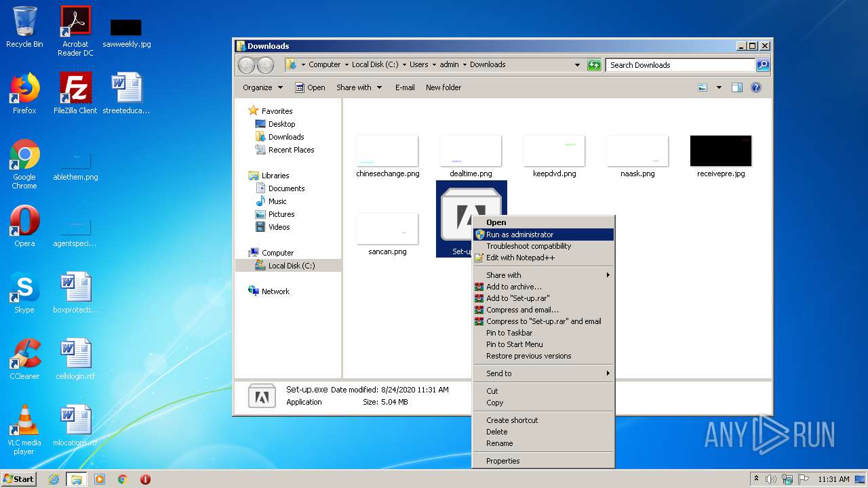Launch VLC media player shortcut
The width and height of the screenshot is (868, 488).
pyautogui.click(x=24, y=430)
